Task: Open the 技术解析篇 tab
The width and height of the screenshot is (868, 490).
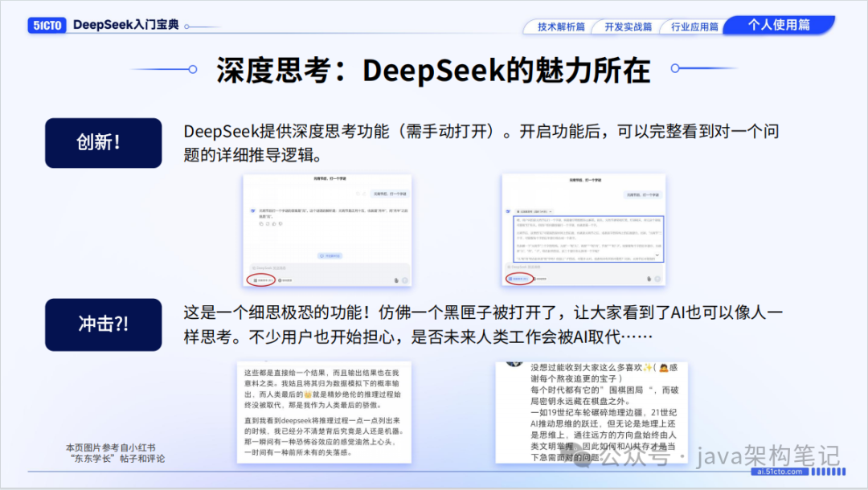Action: [561, 27]
